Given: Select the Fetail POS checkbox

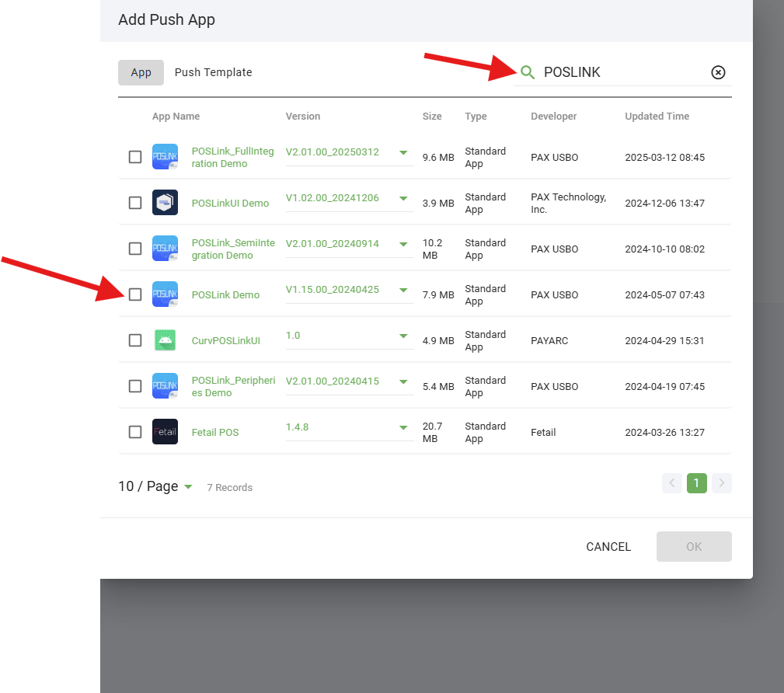Looking at the screenshot, I should tap(135, 432).
